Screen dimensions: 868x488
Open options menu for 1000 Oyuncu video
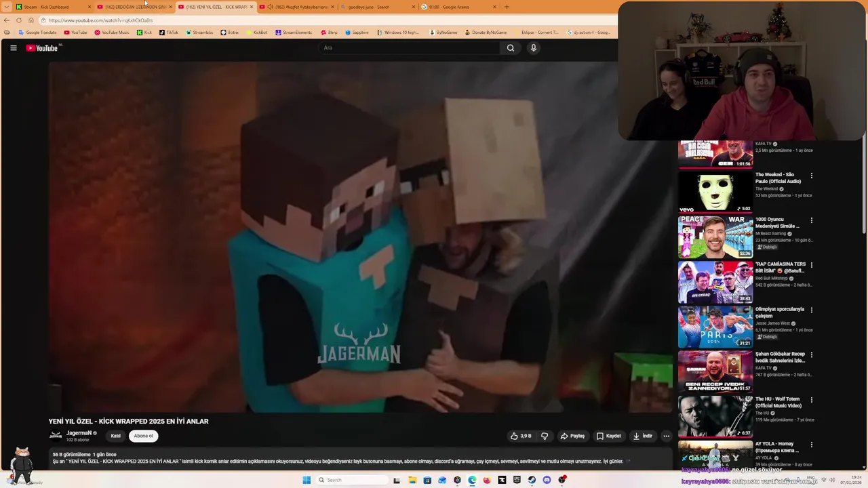811,220
